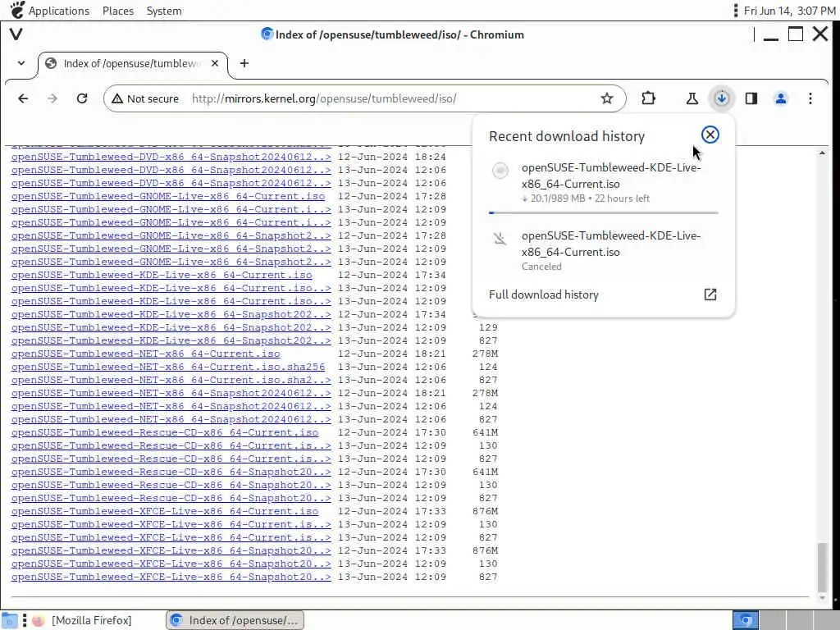
Task: Close the Recent download history popup
Action: pos(710,135)
